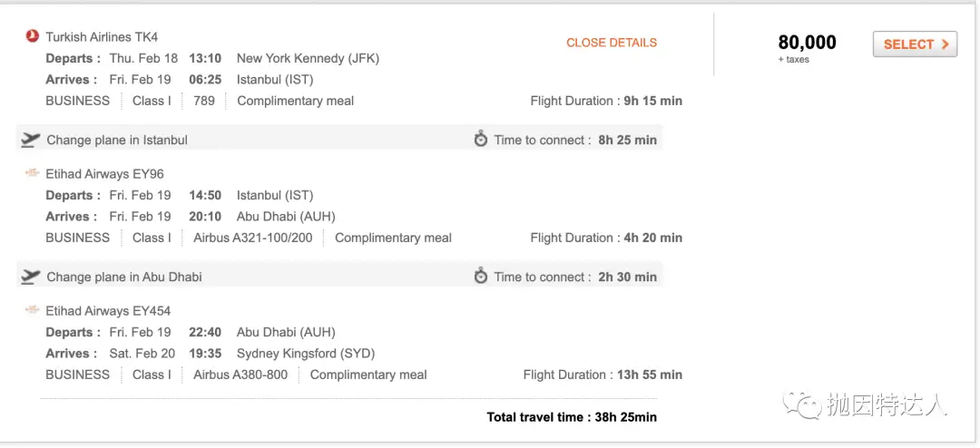Click the plane icon for Abu Dhabi change

(30, 277)
